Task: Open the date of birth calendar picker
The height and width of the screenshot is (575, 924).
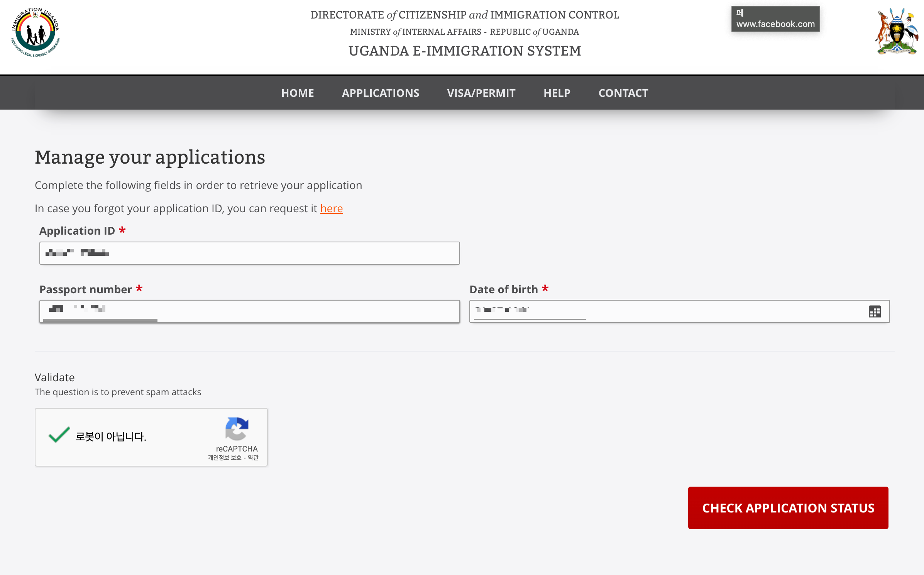Action: [874, 311]
